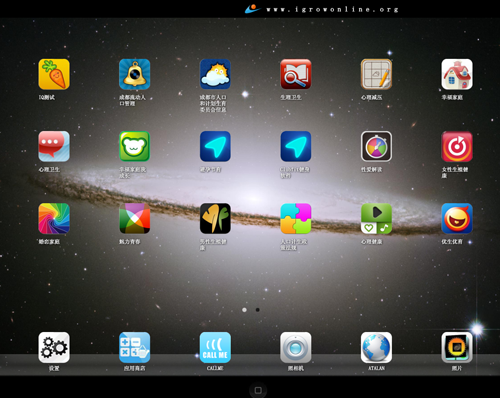This screenshot has height=398, width=500.
Task: Open the red speech bubble app
Action: [x=54, y=146]
